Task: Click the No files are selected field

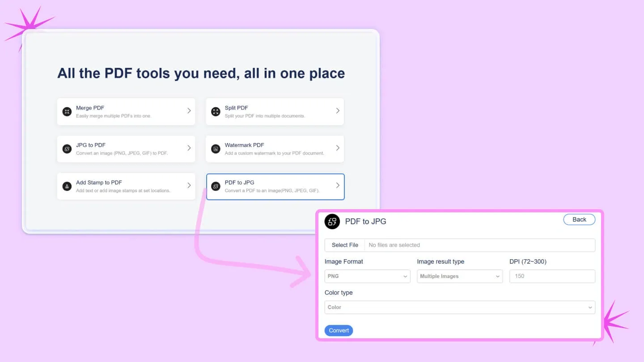Action: pyautogui.click(x=479, y=245)
